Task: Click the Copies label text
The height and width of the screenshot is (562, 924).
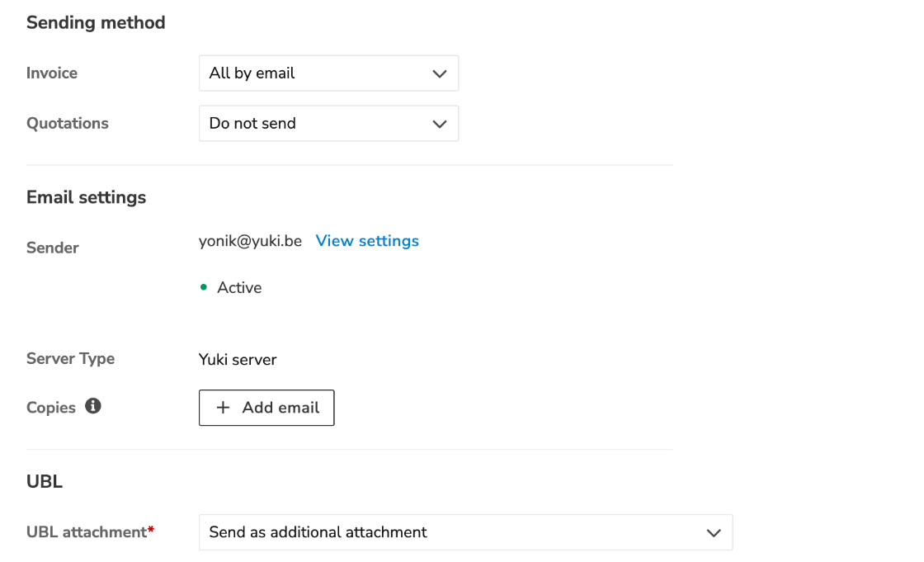Action: tap(51, 408)
